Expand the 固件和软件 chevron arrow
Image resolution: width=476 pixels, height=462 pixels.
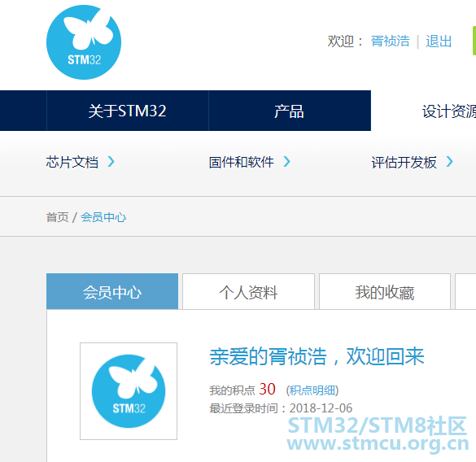pos(286,162)
